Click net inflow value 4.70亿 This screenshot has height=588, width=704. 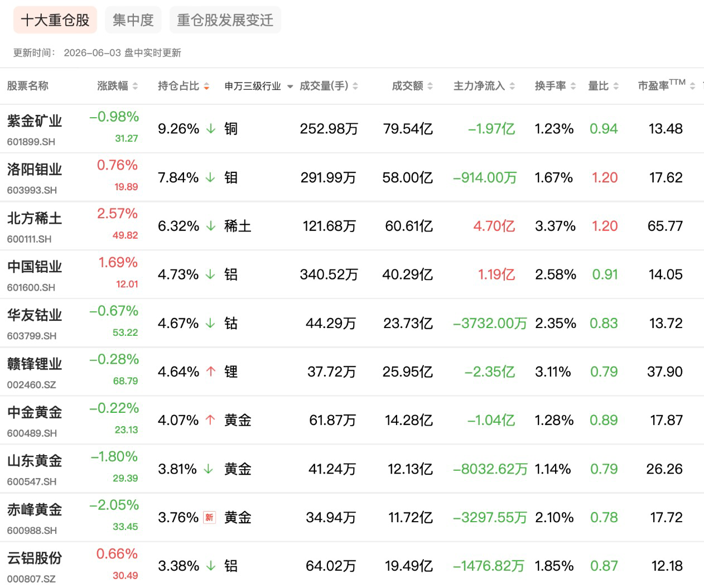click(494, 226)
